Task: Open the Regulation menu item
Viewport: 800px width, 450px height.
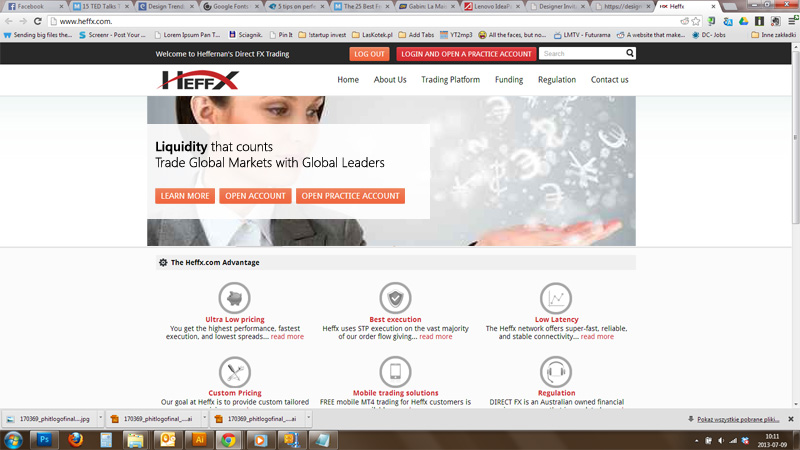Action: pos(557,80)
